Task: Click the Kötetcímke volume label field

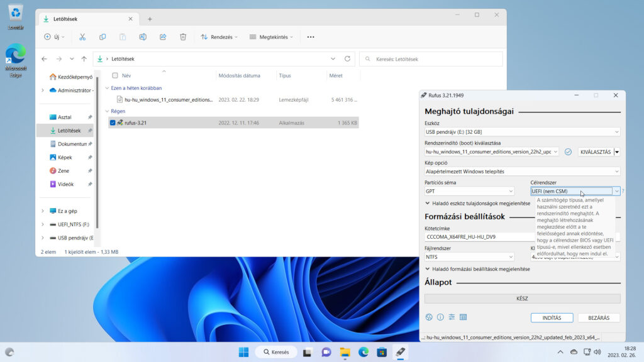Action: click(480, 237)
